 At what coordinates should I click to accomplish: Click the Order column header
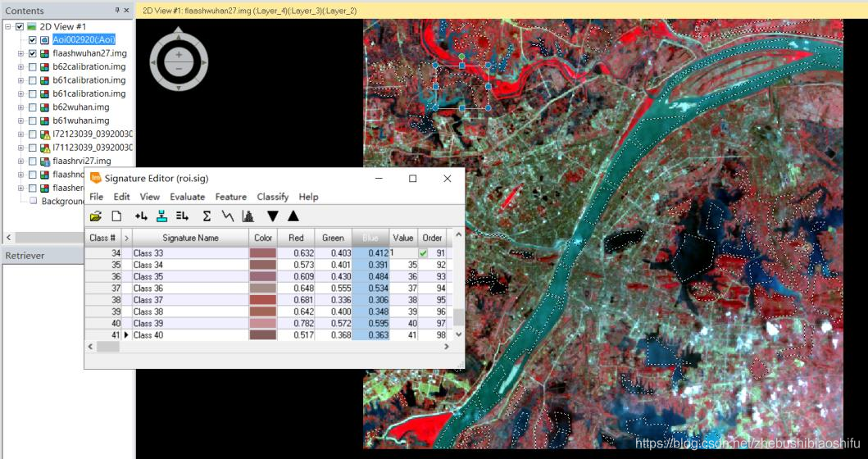tap(432, 238)
